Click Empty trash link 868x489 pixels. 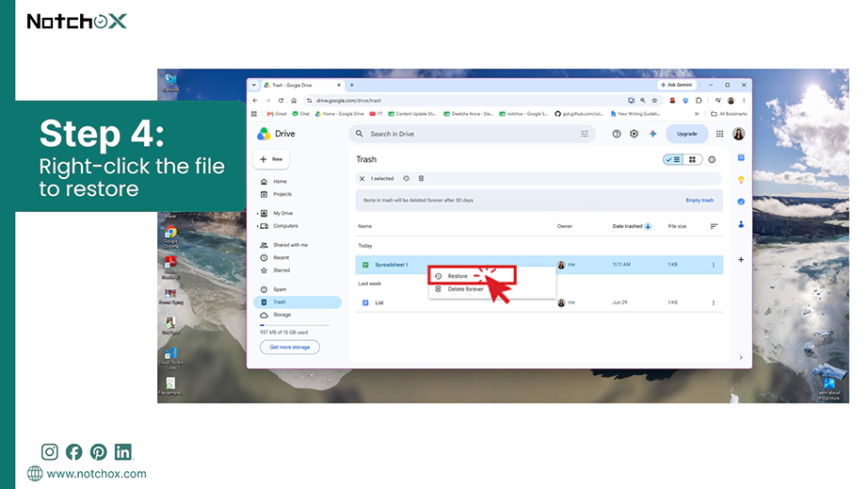699,200
